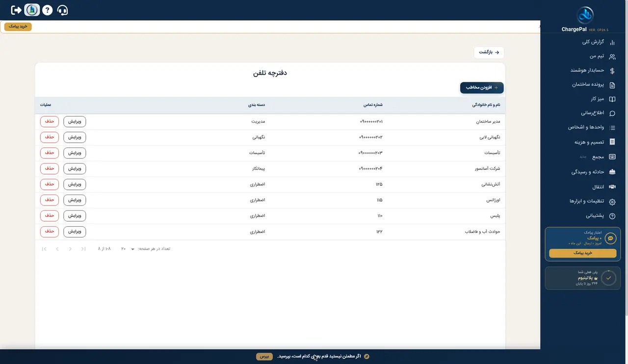The width and height of the screenshot is (628, 364).
Task: Click the ChargePal logo
Action: 584,15
